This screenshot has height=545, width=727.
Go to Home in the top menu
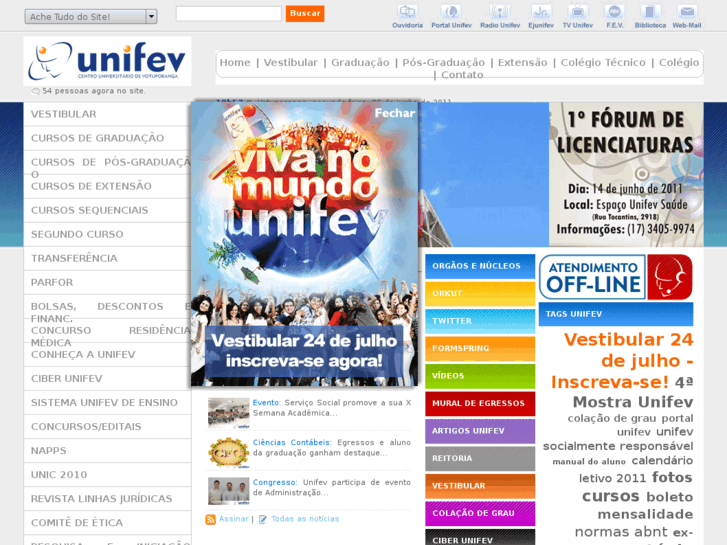[235, 63]
